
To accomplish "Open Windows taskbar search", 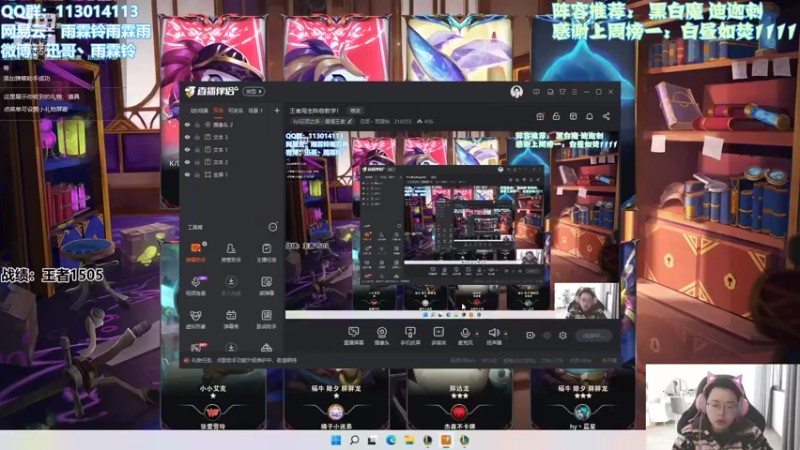I will (354, 440).
